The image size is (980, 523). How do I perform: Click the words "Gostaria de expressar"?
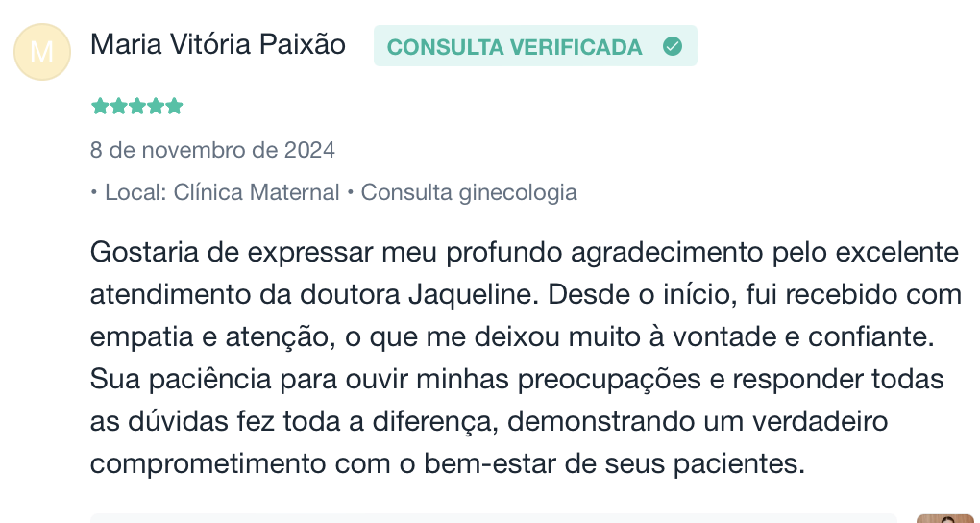(232, 253)
